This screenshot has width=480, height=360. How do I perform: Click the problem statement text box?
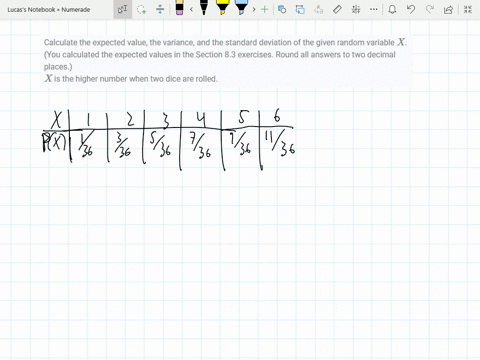point(226,61)
